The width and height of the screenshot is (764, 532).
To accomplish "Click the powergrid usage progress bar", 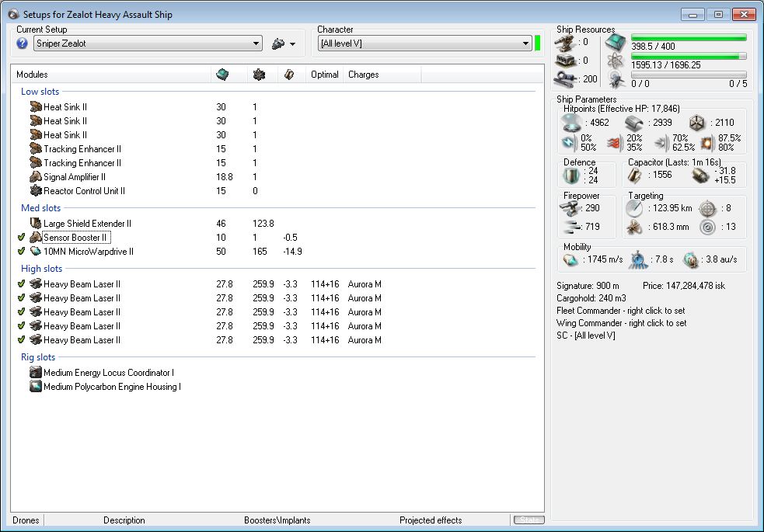I will pos(689,57).
